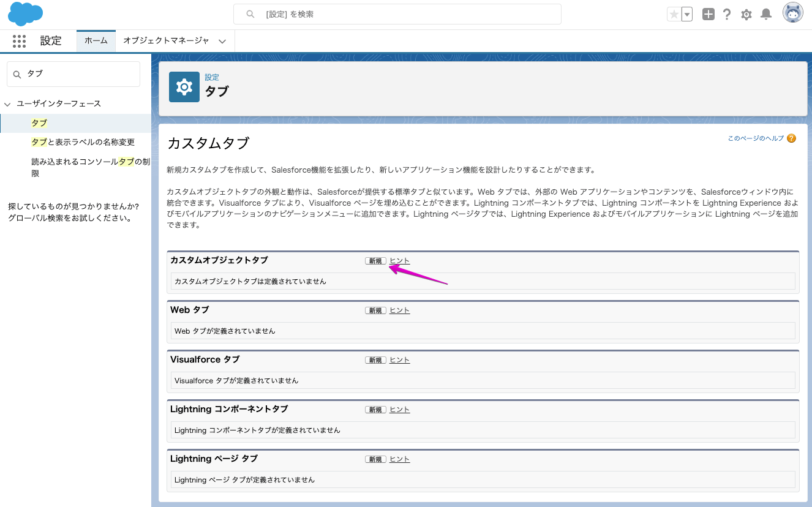This screenshot has width=812, height=507.
Task: Click text カスタムオブジェクトタブは定義されていません
Action: 250,282
